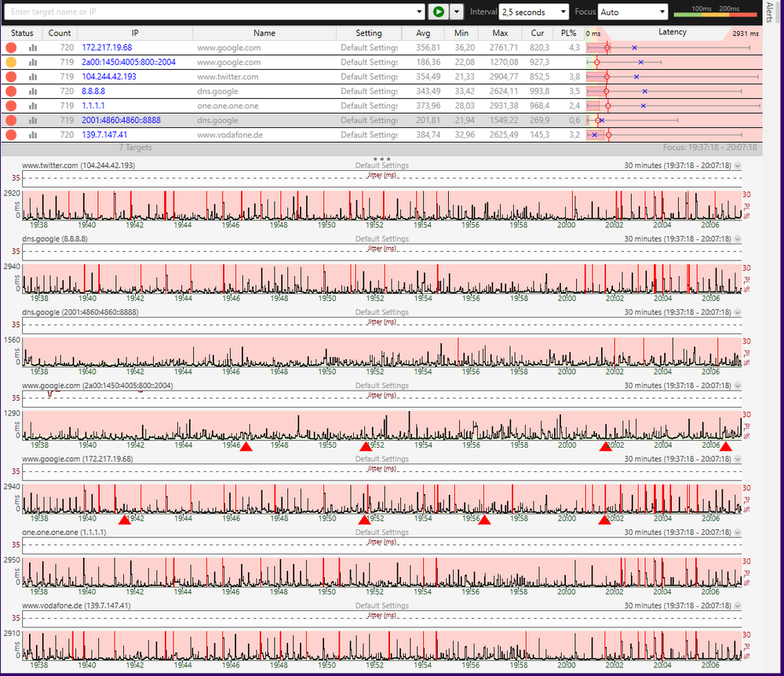Click the red status dot for www.vodafone.de
The width and height of the screenshot is (784, 676).
(10, 134)
